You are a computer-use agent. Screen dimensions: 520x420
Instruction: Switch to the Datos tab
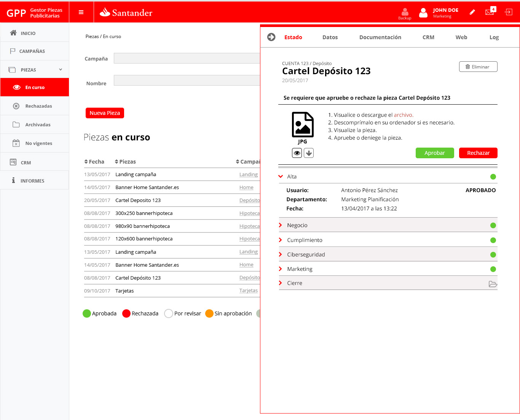(330, 37)
